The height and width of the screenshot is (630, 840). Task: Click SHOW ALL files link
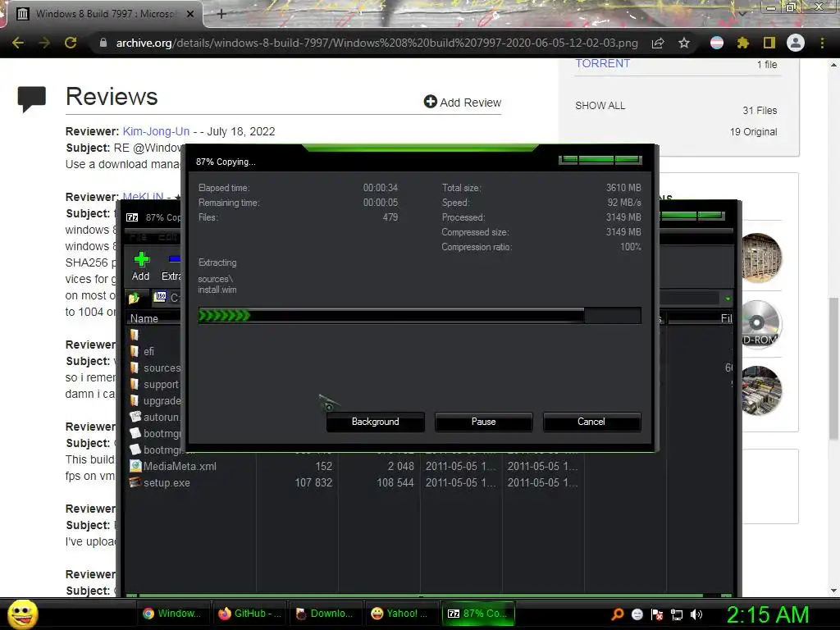tap(600, 106)
